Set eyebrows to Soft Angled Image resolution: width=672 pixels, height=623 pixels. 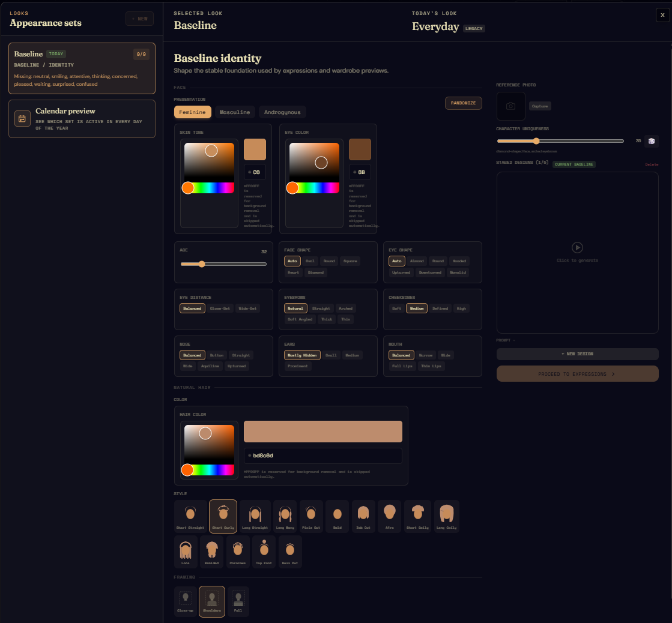pos(300,319)
